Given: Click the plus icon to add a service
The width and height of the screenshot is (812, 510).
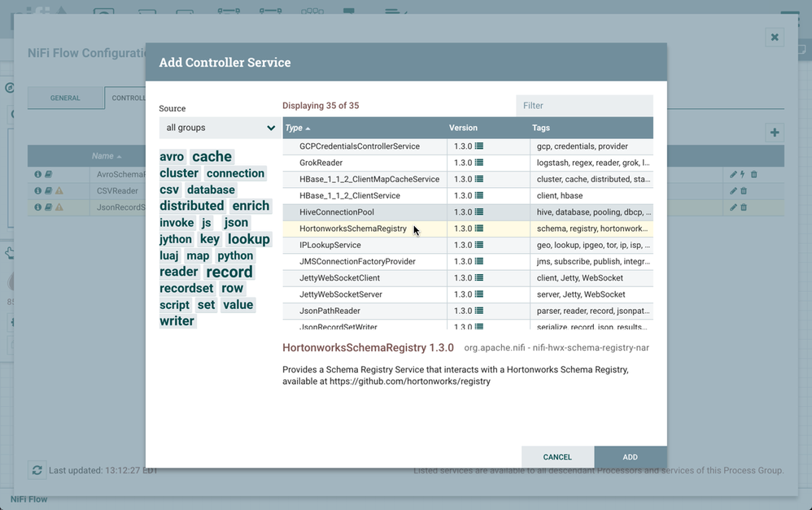Looking at the screenshot, I should coord(774,132).
